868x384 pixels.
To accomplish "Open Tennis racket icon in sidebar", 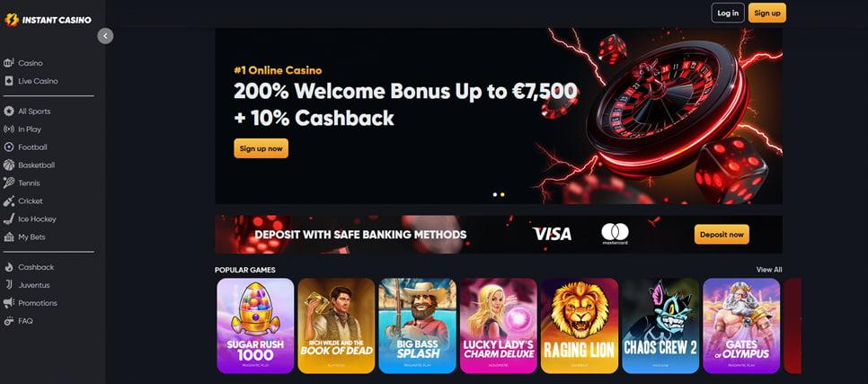I will click(8, 183).
